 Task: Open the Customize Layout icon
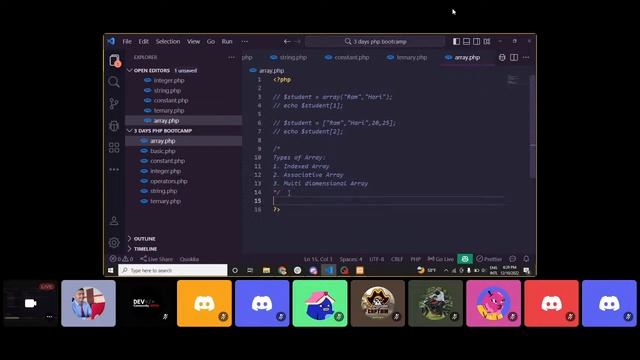point(487,41)
